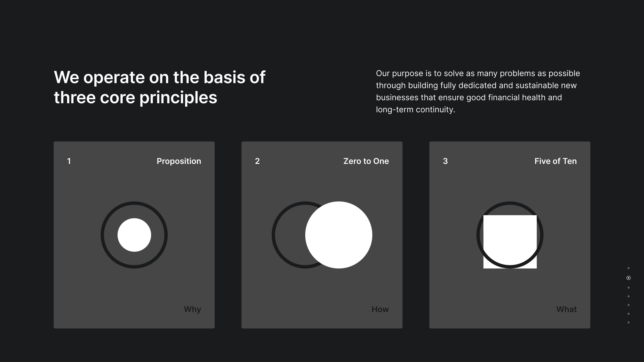Click the "Proposition" card title
644x362 pixels.
coord(179,161)
